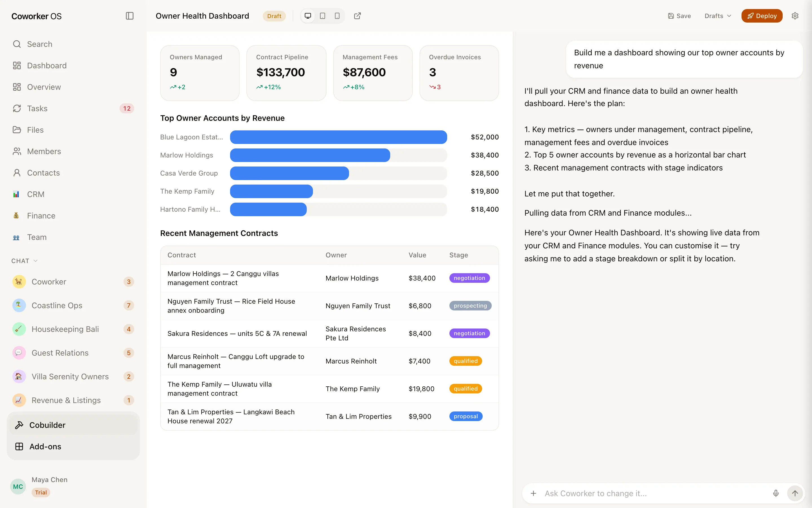Click the plus attach icon in chat
Screen dimensions: 812x508
pos(533,493)
